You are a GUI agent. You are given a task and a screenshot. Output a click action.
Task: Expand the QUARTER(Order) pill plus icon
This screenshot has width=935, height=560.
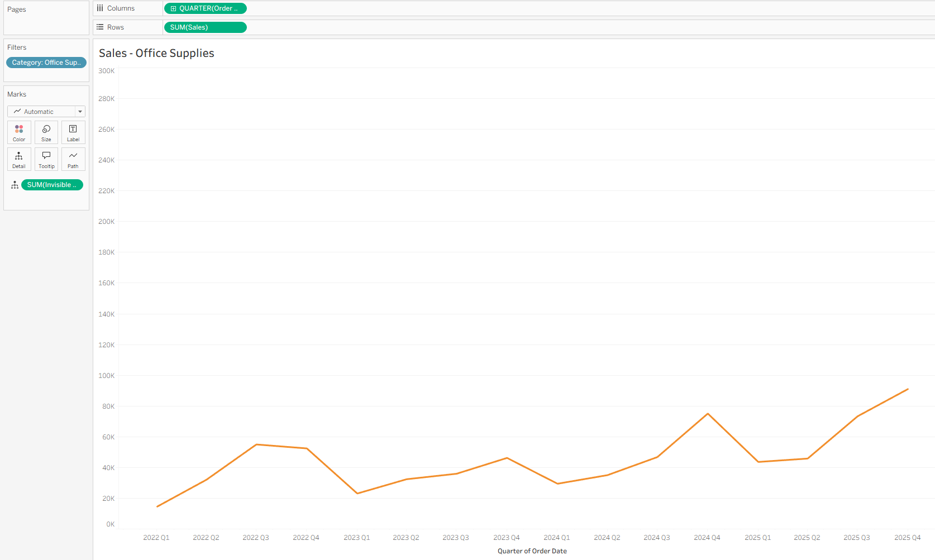click(x=173, y=8)
